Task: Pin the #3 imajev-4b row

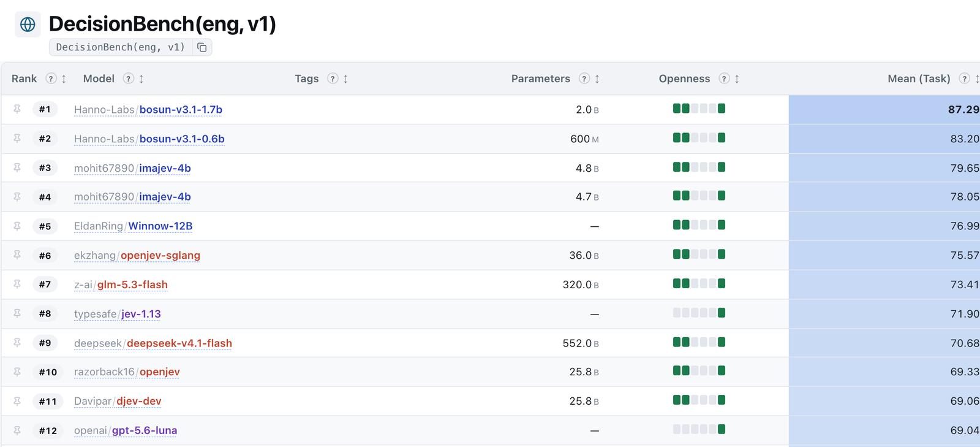Action: coord(17,168)
